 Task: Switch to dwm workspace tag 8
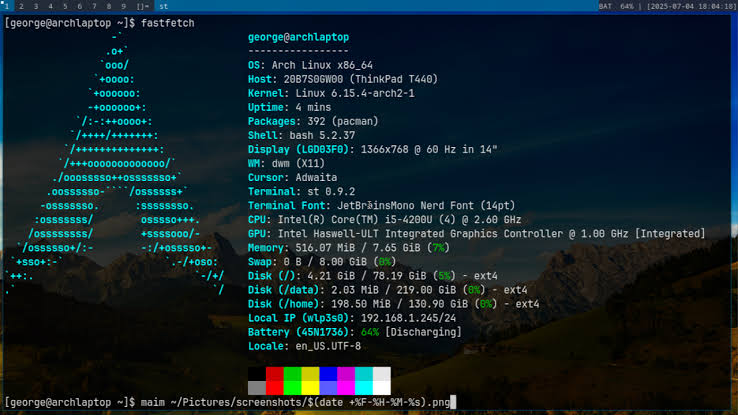point(109,6)
